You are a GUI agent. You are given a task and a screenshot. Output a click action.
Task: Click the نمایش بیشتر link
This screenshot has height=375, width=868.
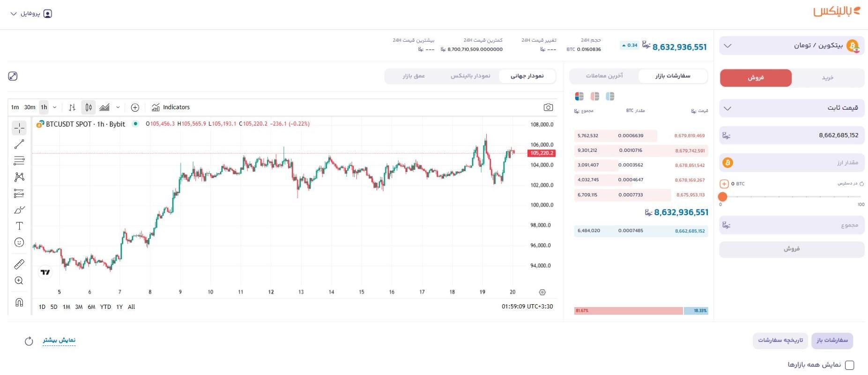59,340
